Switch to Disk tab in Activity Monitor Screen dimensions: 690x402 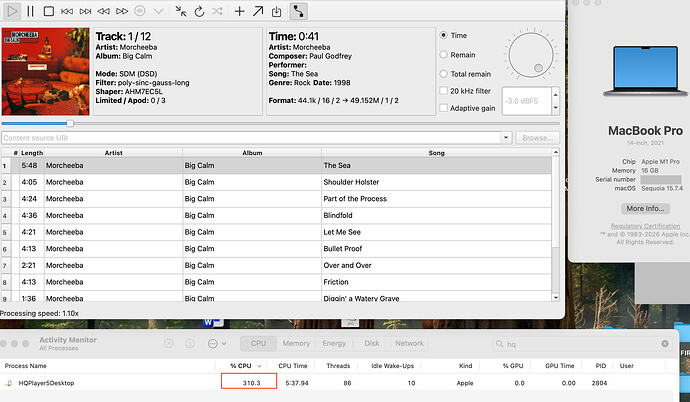[x=371, y=344]
